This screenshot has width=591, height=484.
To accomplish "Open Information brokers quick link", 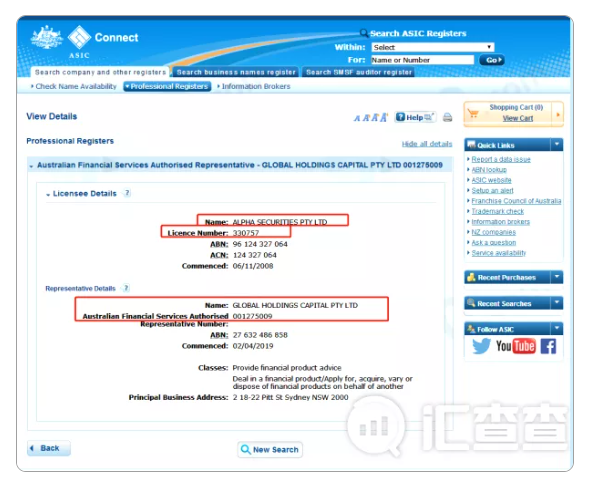I will tap(501, 222).
